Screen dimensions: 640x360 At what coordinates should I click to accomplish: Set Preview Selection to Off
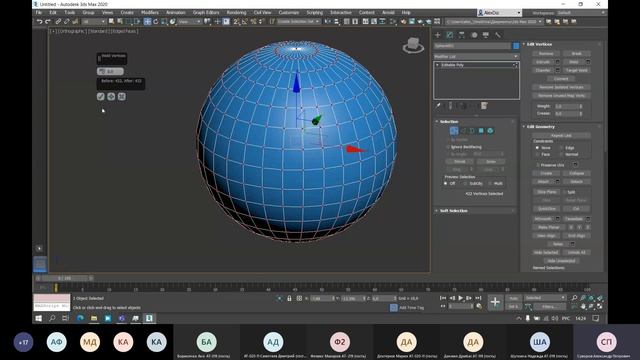[445, 184]
